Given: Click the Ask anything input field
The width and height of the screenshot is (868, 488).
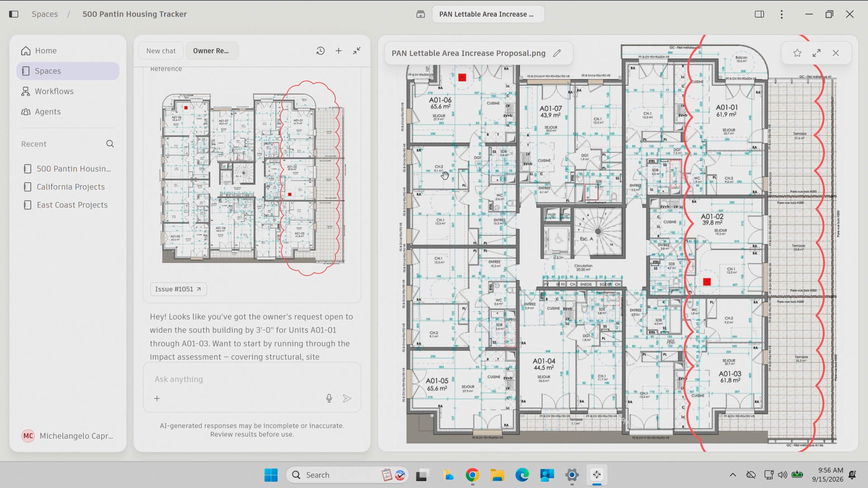Looking at the screenshot, I should (x=252, y=379).
